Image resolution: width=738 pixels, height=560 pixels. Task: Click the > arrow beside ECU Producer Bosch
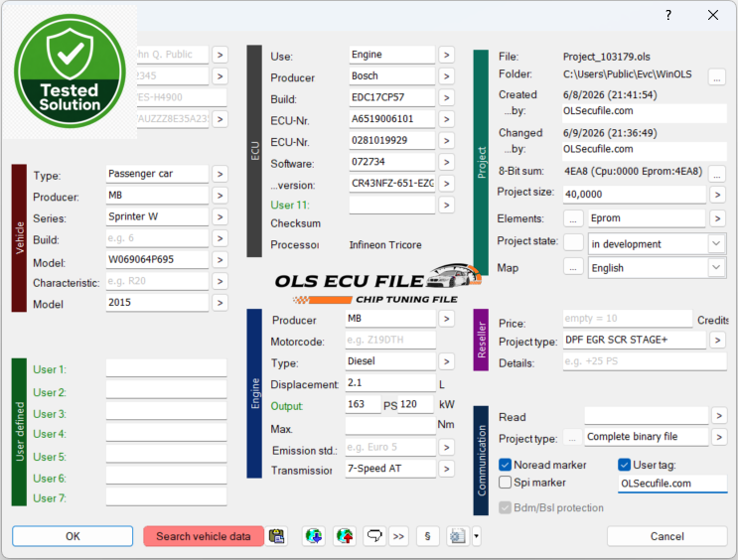447,76
